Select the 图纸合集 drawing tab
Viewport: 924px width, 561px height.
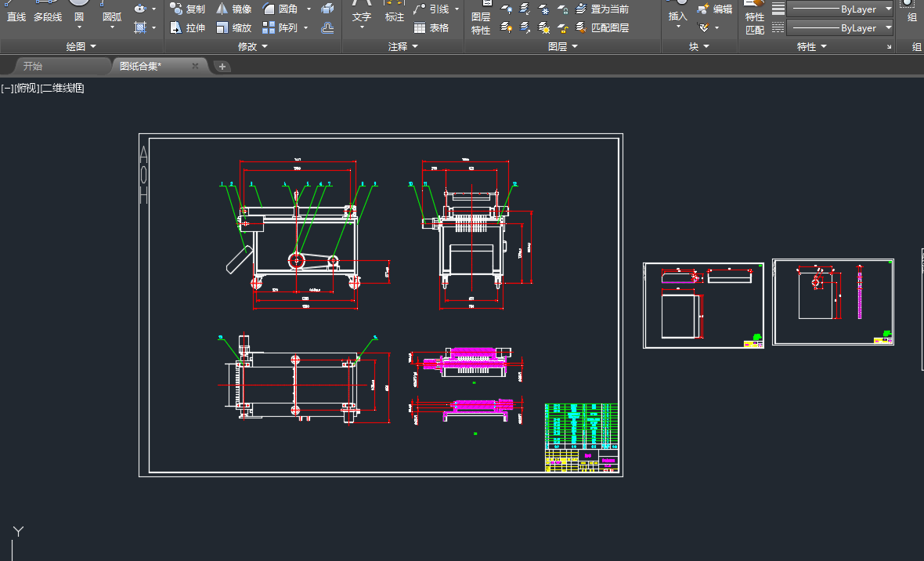pos(141,67)
